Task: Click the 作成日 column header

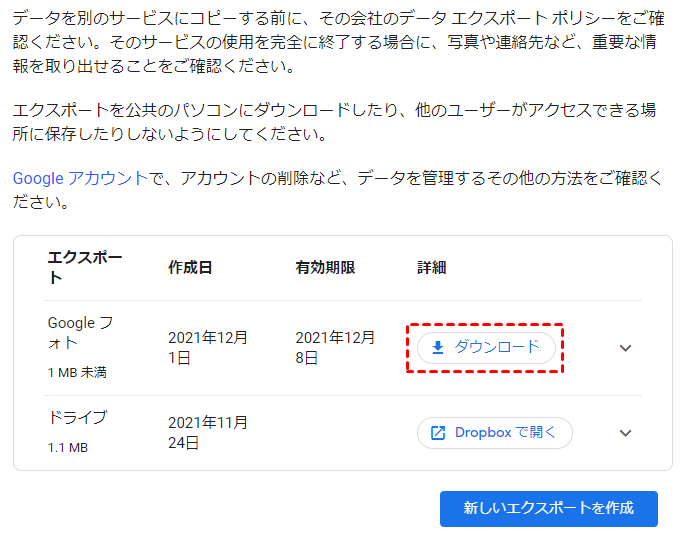Action: [190, 268]
